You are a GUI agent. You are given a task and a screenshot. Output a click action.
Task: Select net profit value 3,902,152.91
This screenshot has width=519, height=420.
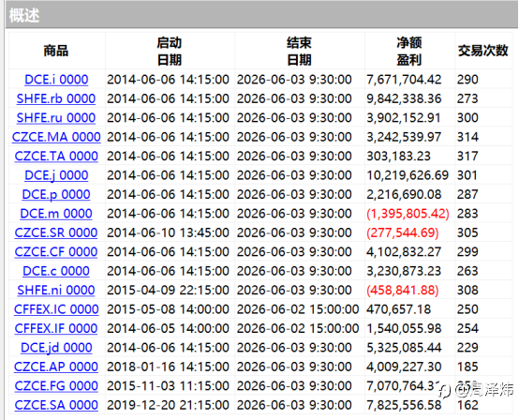pos(404,118)
